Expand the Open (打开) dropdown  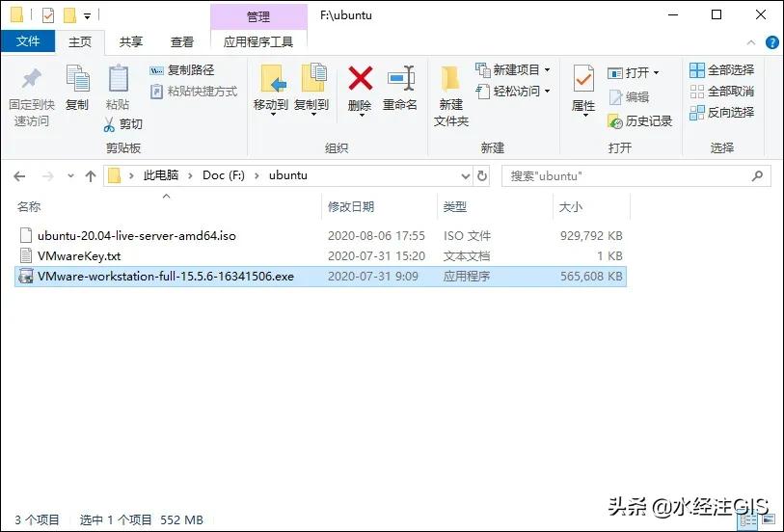point(656,73)
